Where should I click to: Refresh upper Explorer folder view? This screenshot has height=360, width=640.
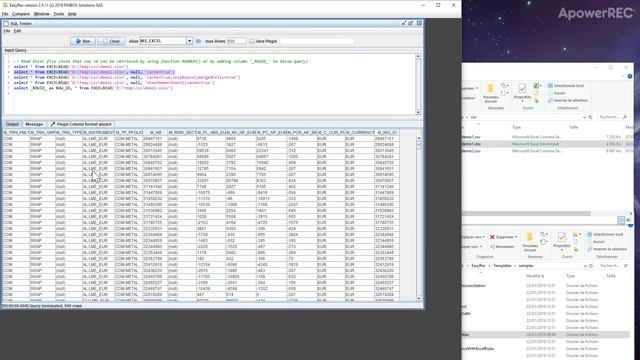[x=590, y=117]
